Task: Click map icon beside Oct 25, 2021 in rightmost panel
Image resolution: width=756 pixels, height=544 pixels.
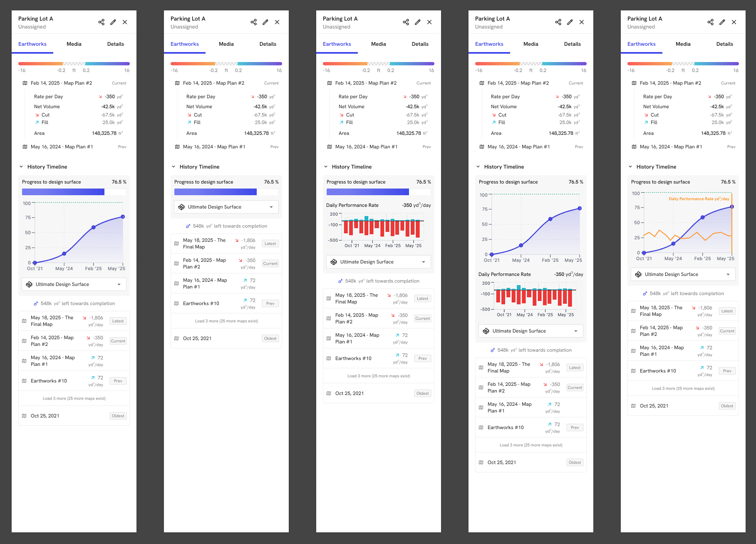Action: pos(633,406)
